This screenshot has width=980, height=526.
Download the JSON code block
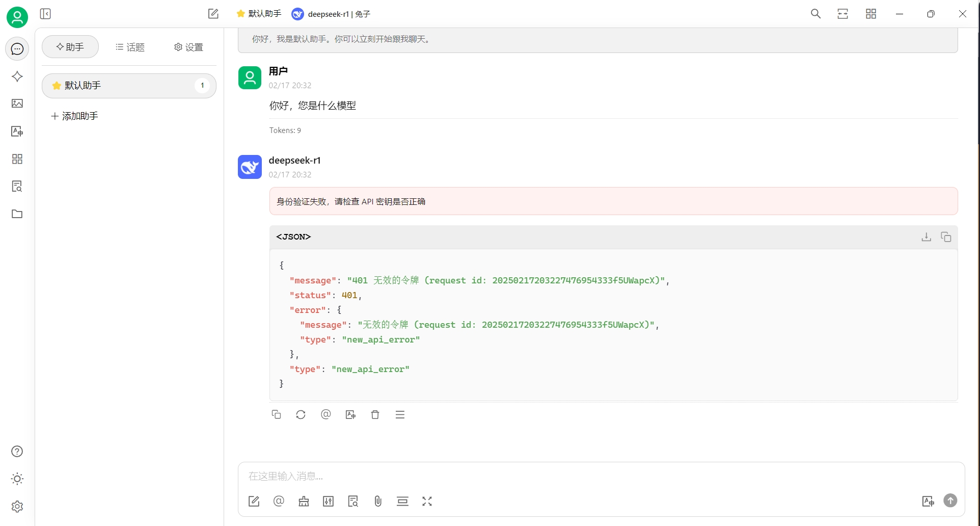(926, 237)
